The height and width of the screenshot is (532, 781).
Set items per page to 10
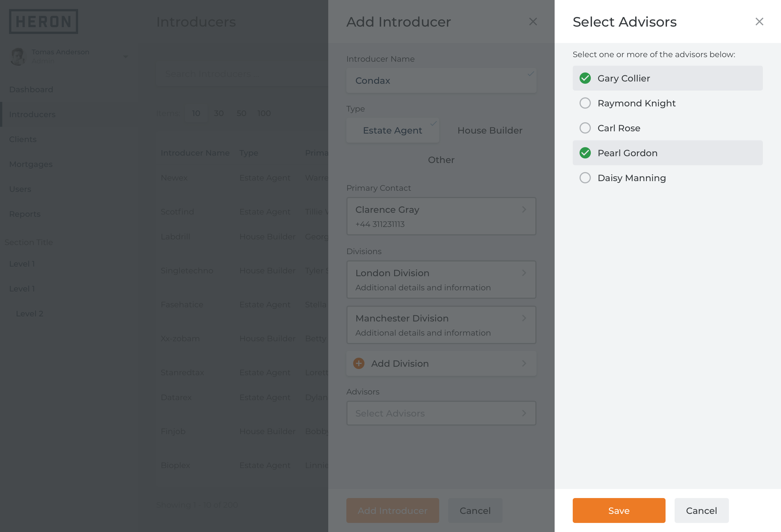196,113
